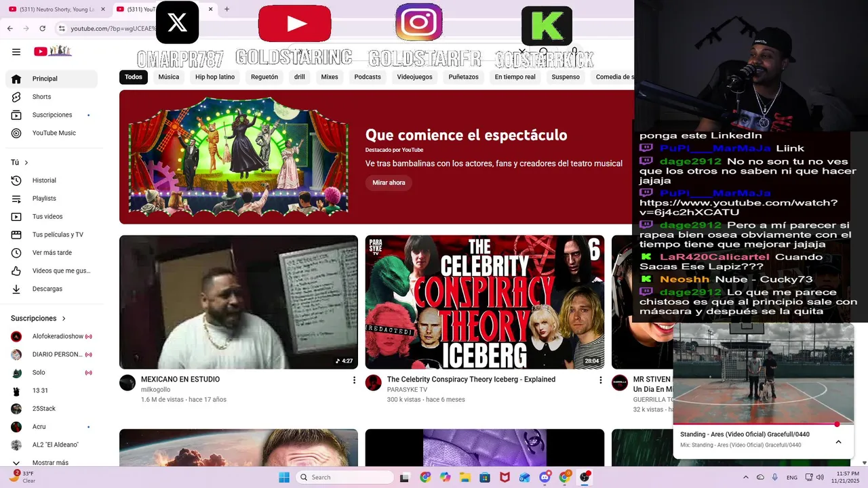
Task: Open Ver más tarde list
Action: tap(52, 253)
